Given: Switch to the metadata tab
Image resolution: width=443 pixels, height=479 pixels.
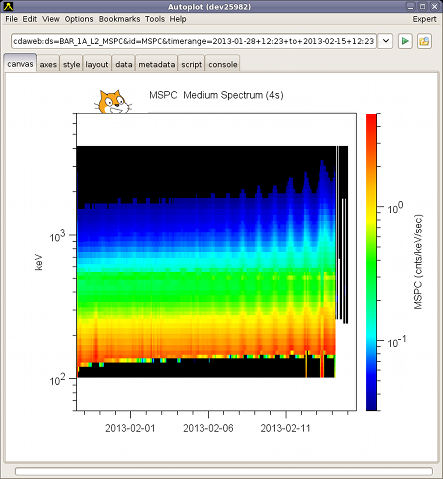Looking at the screenshot, I should point(157,64).
